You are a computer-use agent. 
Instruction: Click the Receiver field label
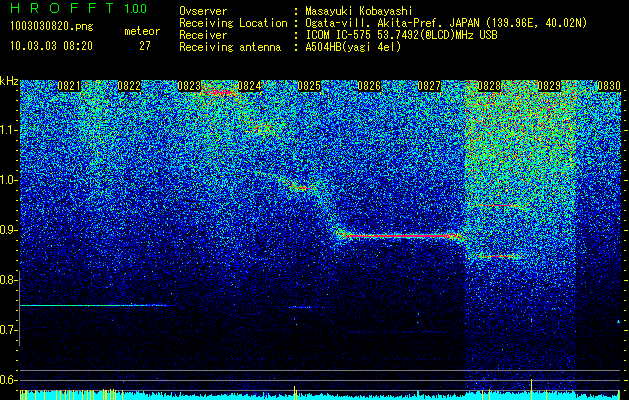(203, 35)
